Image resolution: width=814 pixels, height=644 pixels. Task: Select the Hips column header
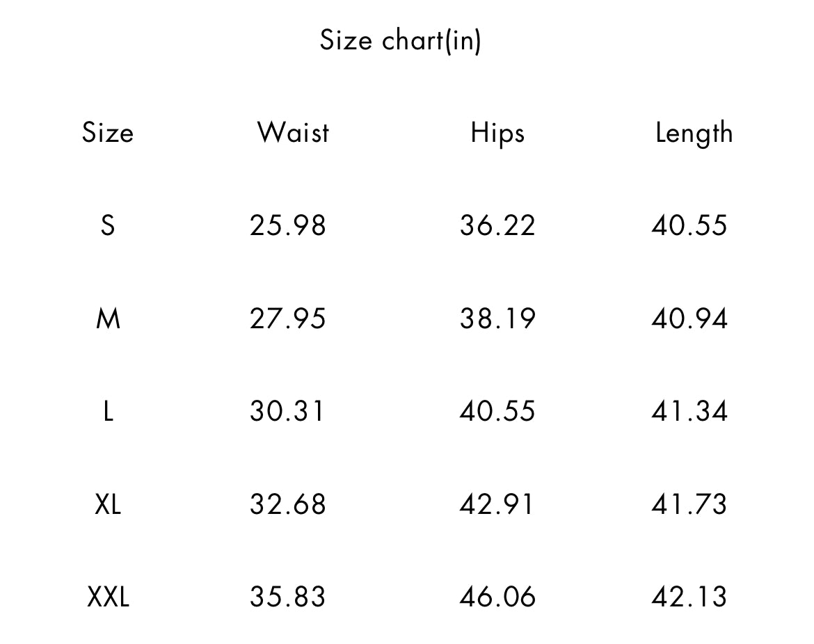[x=497, y=132]
